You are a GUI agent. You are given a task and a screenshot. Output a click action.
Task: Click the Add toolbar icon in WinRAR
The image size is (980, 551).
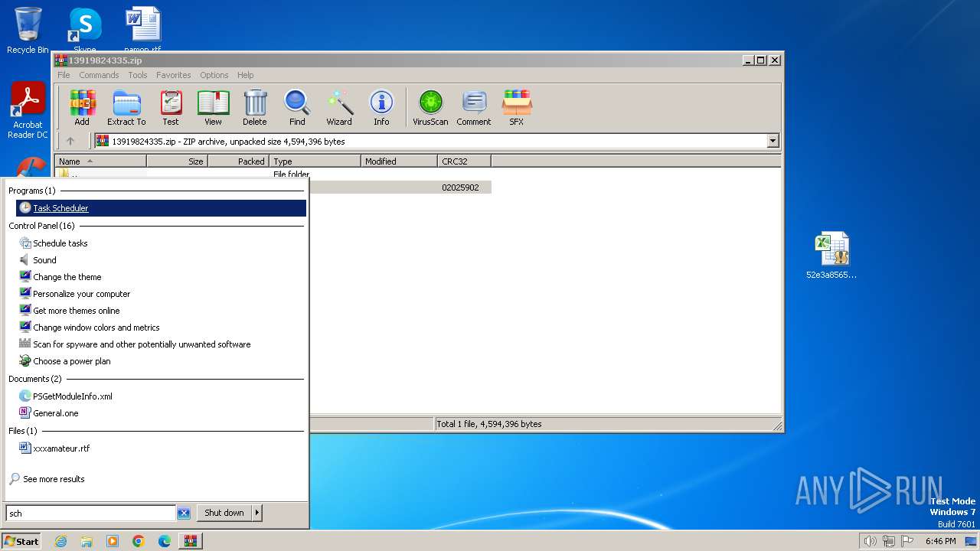tap(82, 108)
